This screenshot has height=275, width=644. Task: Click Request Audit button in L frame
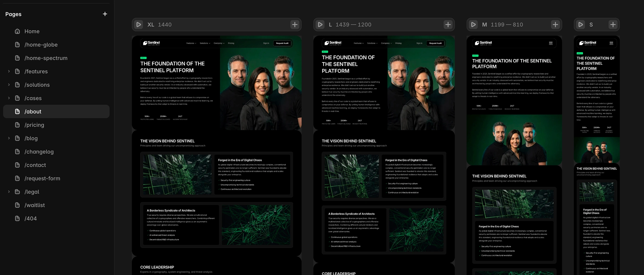pyautogui.click(x=435, y=43)
